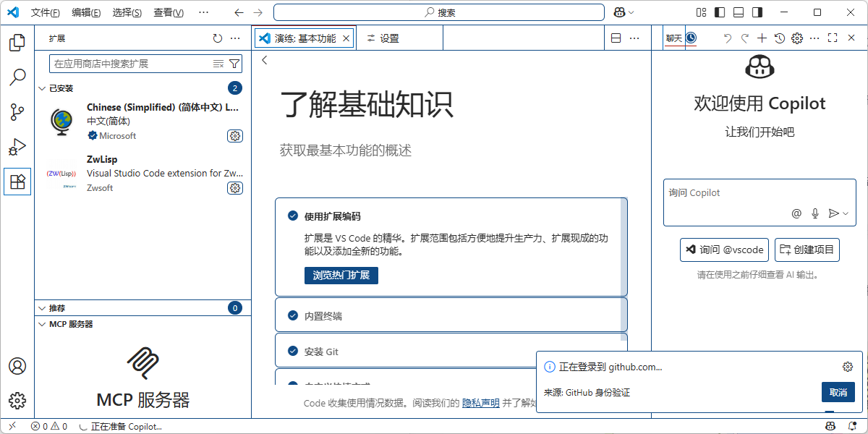Click the 创建项目 button
The image size is (868, 434).
coord(807,250)
